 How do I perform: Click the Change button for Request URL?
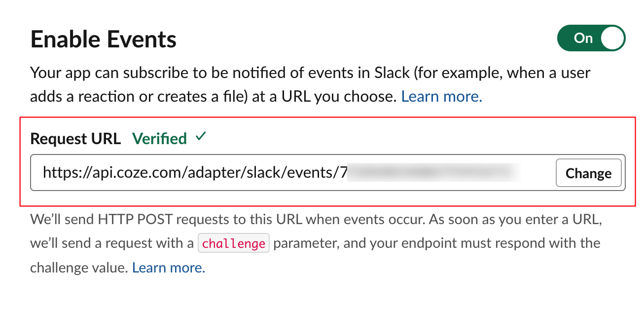[x=588, y=173]
